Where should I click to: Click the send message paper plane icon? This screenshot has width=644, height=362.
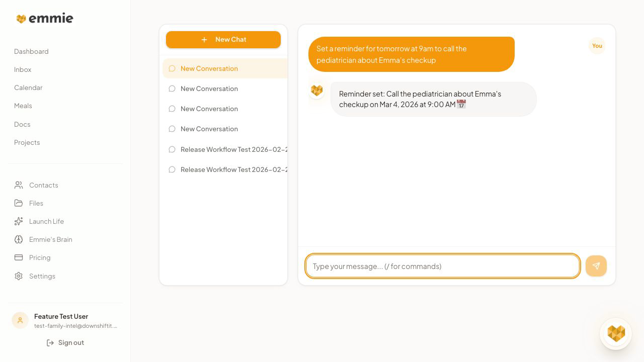pos(596,266)
